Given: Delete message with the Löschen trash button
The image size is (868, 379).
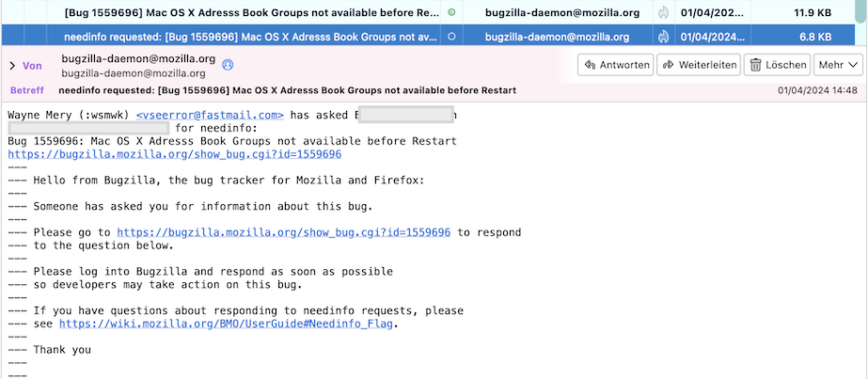Looking at the screenshot, I should pos(778,65).
